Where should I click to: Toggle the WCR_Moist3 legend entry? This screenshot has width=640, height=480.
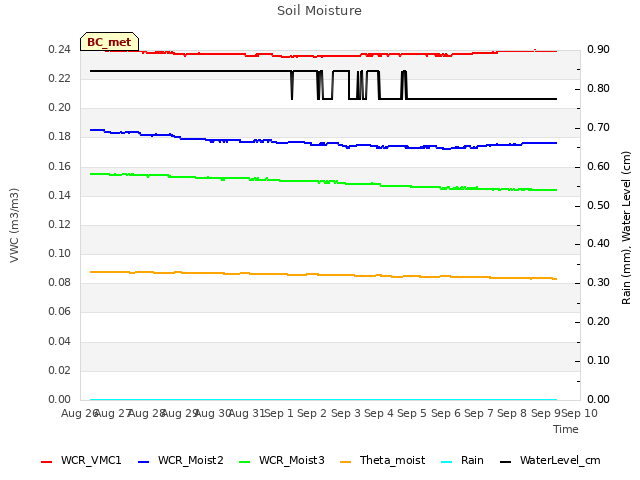point(282,460)
